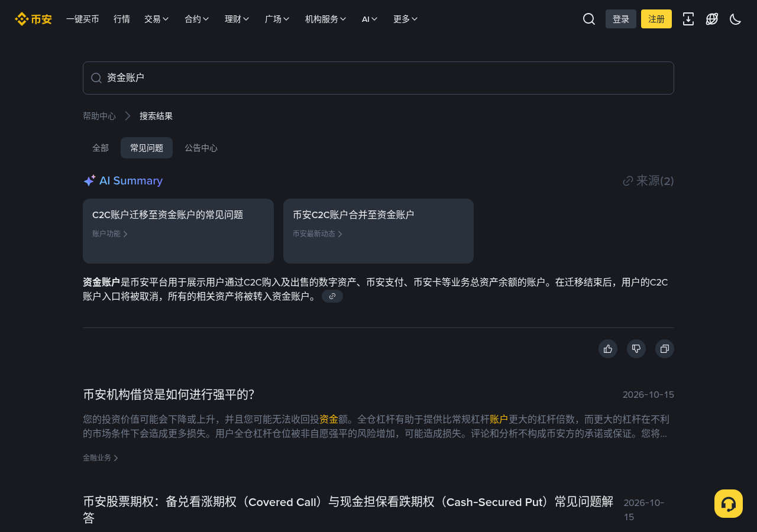757x532 pixels.
Task: Copy the AI summary with copy icon
Action: point(665,349)
